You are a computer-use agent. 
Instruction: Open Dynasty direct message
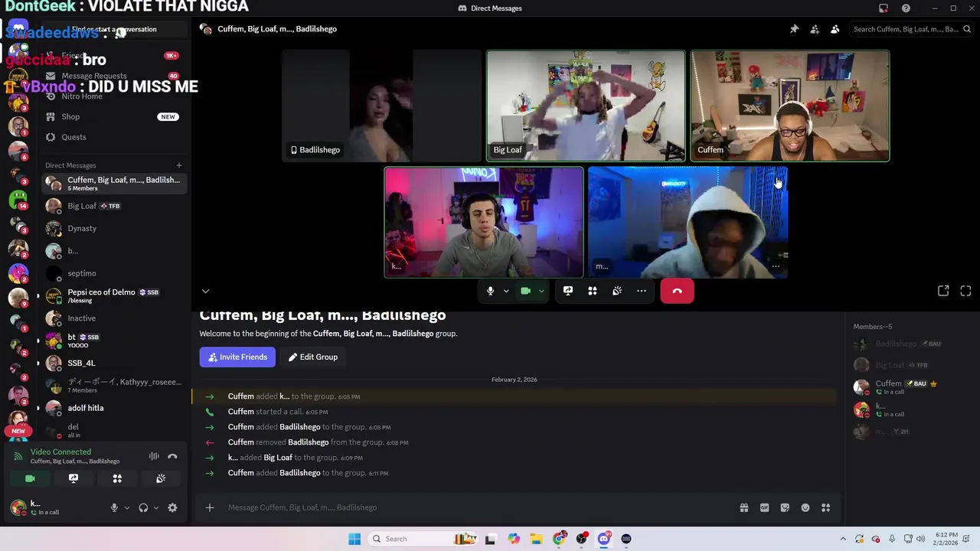(x=113, y=228)
